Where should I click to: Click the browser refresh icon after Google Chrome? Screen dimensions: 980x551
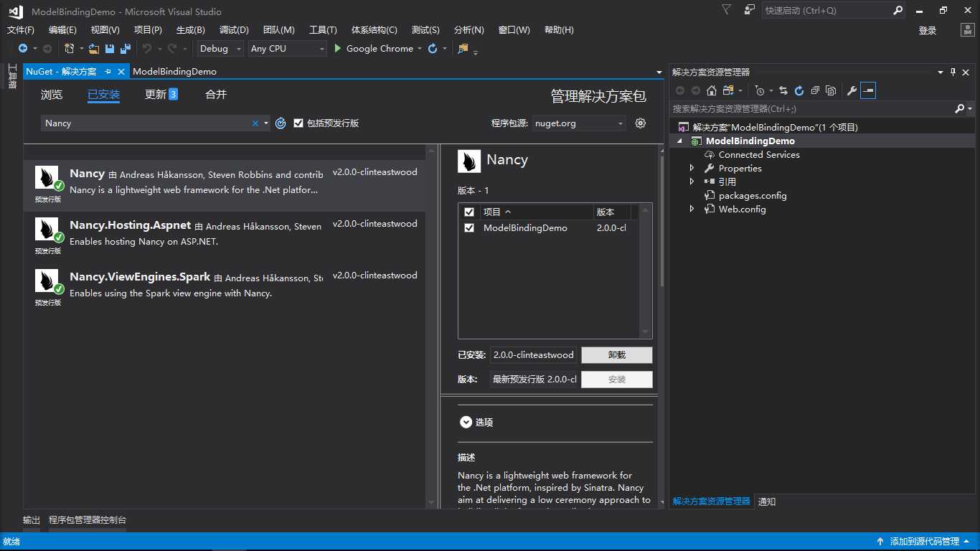click(433, 49)
